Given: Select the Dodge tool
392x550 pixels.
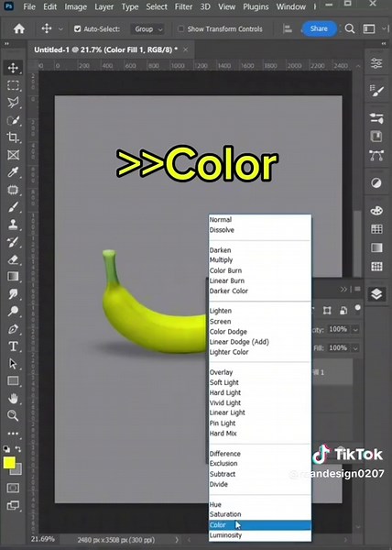Looking at the screenshot, I should 13,311.
